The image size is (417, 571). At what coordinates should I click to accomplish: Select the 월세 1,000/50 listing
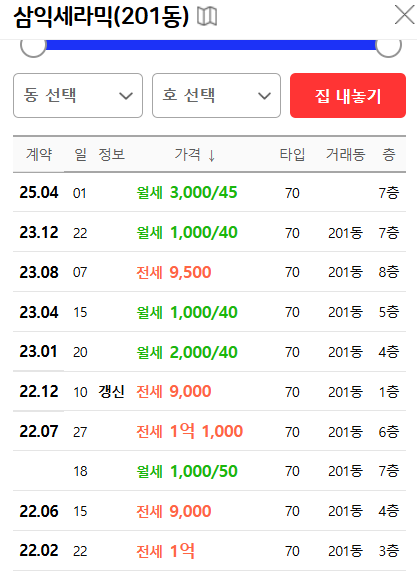coord(187,471)
